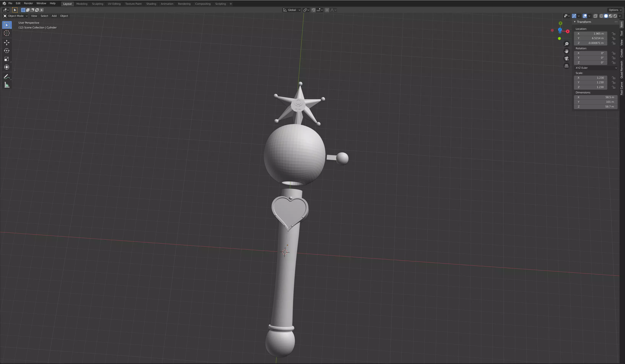The height and width of the screenshot is (364, 625).
Task: Click the add workspace plus icon
Action: click(x=231, y=4)
